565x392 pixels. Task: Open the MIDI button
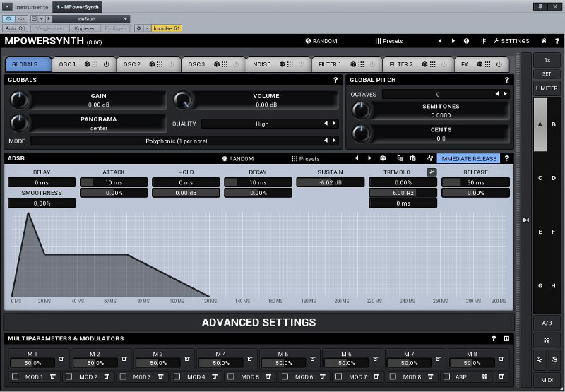click(547, 380)
